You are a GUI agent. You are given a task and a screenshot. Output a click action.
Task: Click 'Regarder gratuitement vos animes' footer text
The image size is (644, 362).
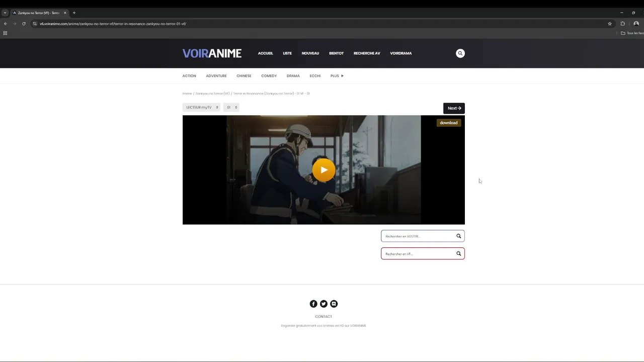[324, 326]
